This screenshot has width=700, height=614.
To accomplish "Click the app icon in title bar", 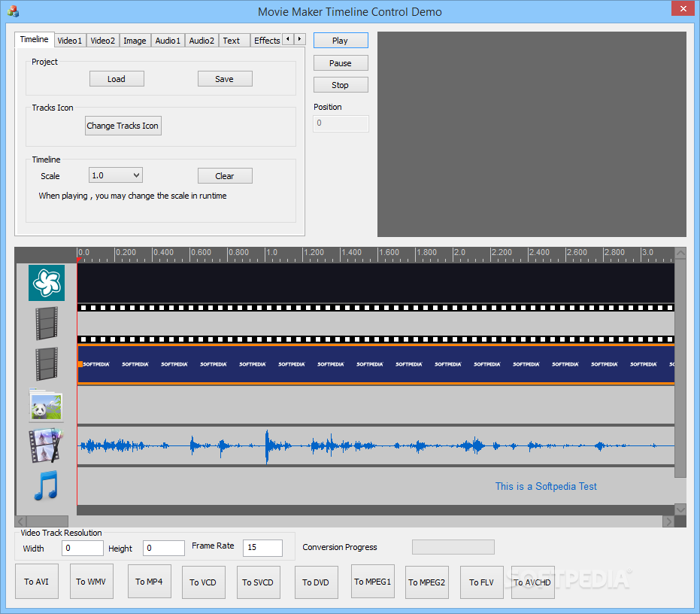I will pyautogui.click(x=13, y=11).
